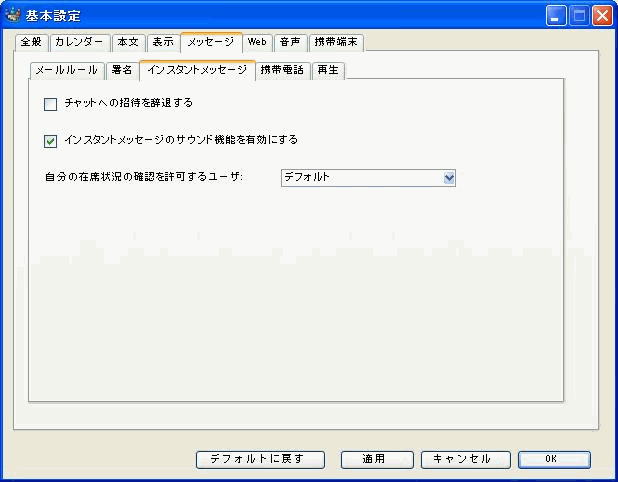Open the Web settings tab
The height and width of the screenshot is (482, 618).
pyautogui.click(x=257, y=42)
